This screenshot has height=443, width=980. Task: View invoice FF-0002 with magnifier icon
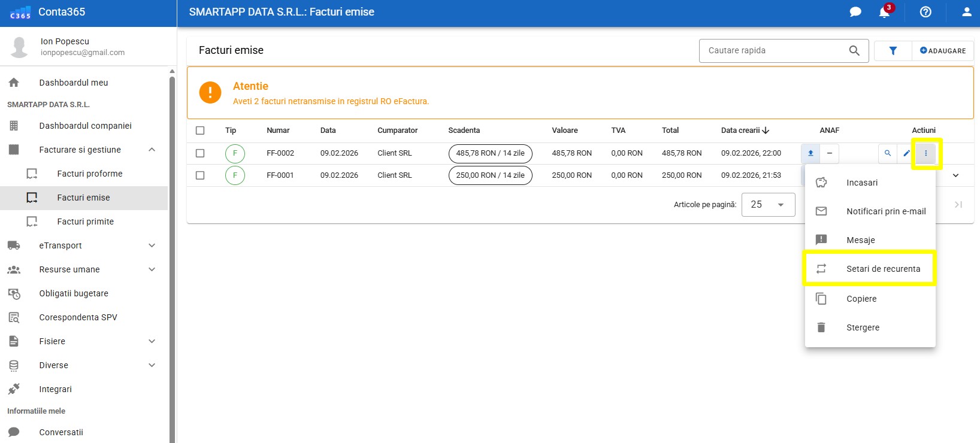[887, 153]
